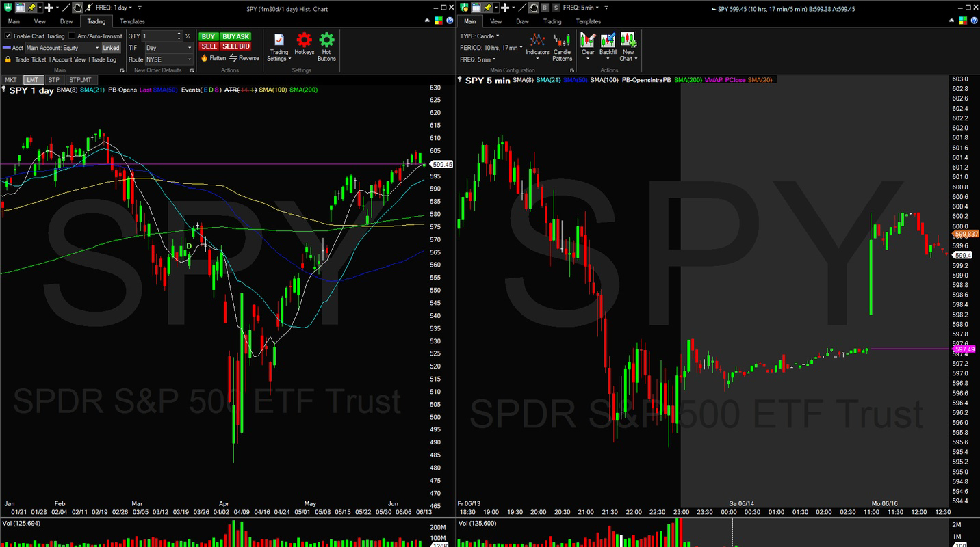Click the BUY ASK button

pos(236,36)
